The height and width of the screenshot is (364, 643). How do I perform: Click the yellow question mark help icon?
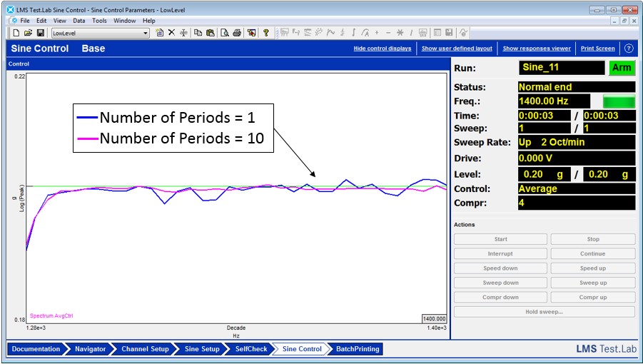265,33
